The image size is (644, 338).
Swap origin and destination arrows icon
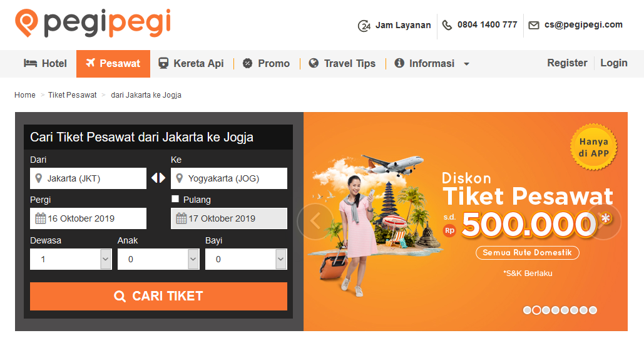point(158,178)
